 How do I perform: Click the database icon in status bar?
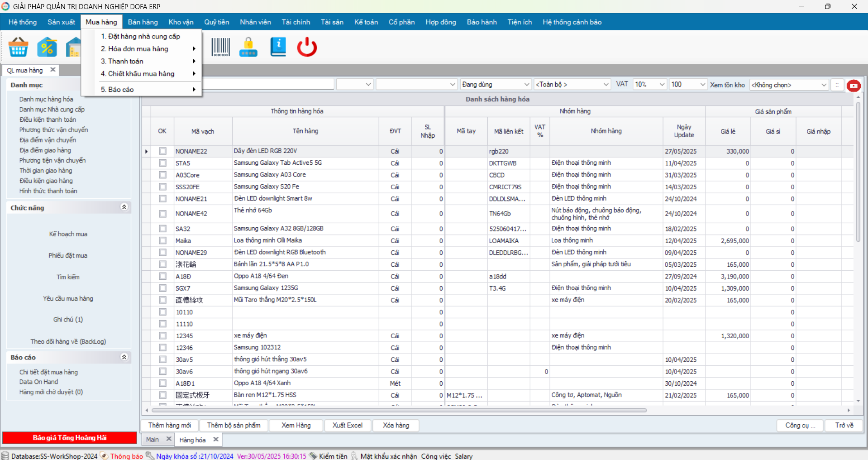(x=5, y=455)
